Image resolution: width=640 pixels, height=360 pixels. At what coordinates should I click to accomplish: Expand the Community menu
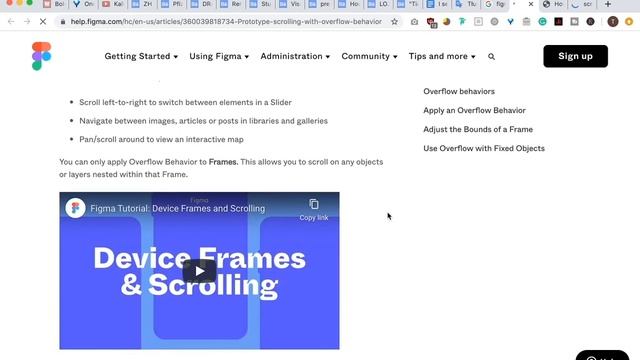coord(369,56)
